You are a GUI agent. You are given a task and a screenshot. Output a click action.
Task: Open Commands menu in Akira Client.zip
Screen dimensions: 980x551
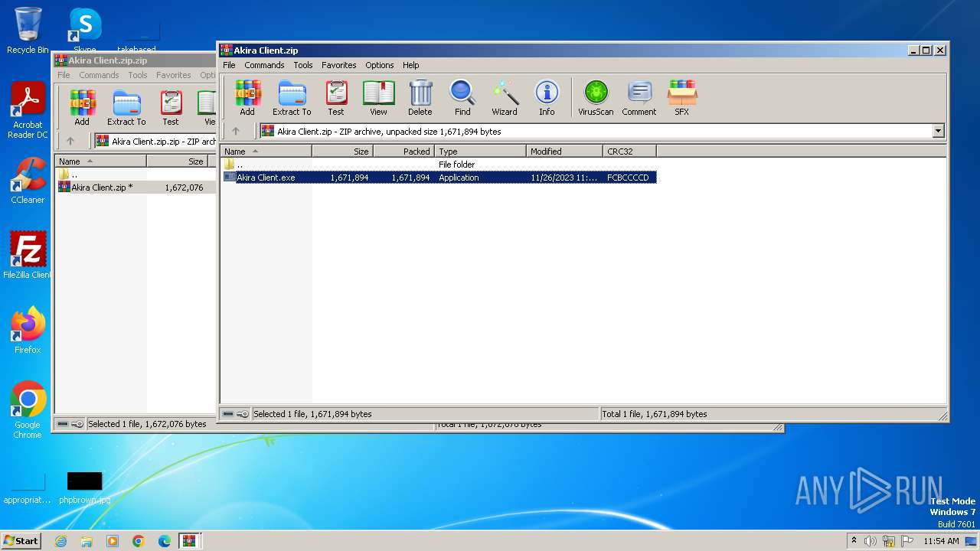[x=264, y=65]
